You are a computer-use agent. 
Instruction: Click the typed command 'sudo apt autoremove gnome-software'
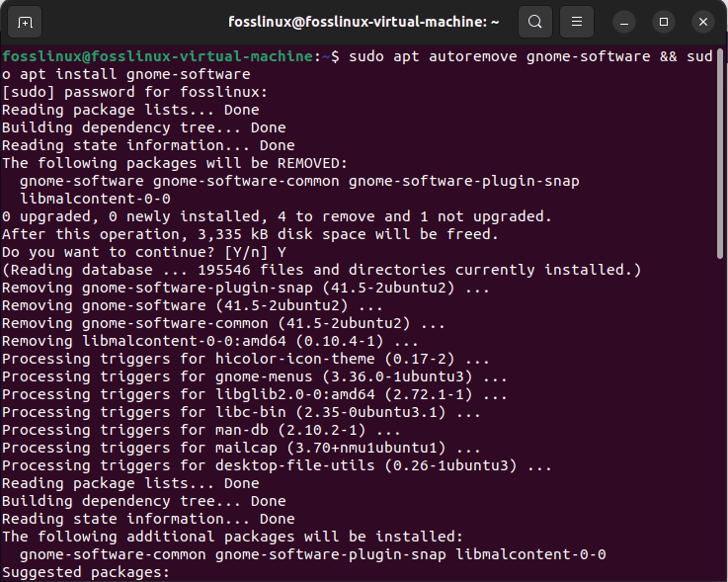click(x=494, y=56)
